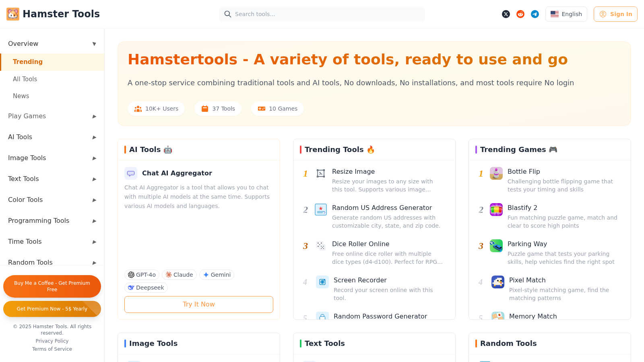Click the Resize Image tool icon
The width and height of the screenshot is (644, 362).
[321, 173]
